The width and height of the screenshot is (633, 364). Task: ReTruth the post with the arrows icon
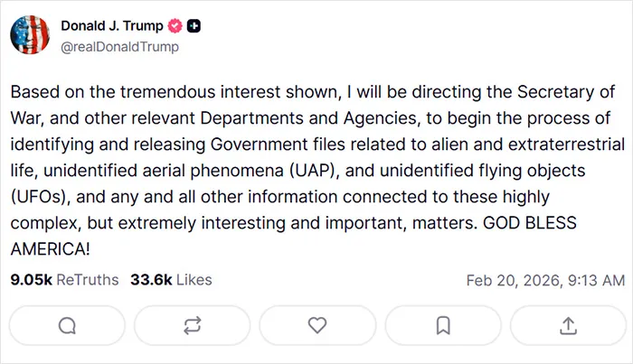coord(192,326)
